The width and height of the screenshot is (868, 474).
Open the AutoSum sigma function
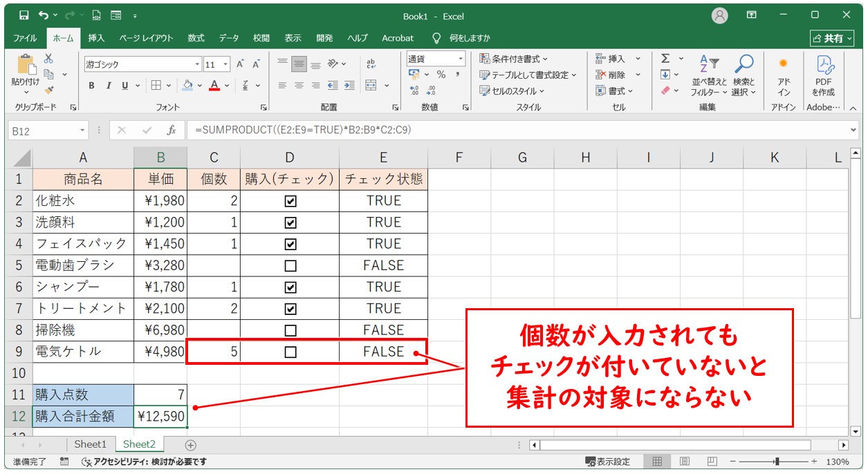click(x=665, y=59)
